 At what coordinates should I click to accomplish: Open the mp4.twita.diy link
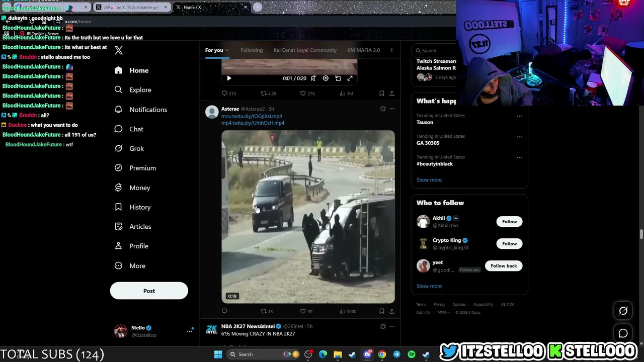coord(253,123)
